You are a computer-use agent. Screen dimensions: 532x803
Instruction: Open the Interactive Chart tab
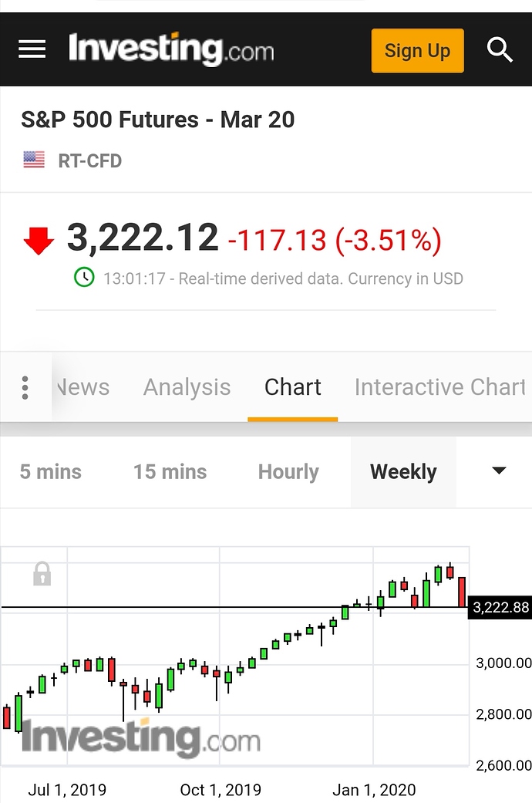(440, 387)
